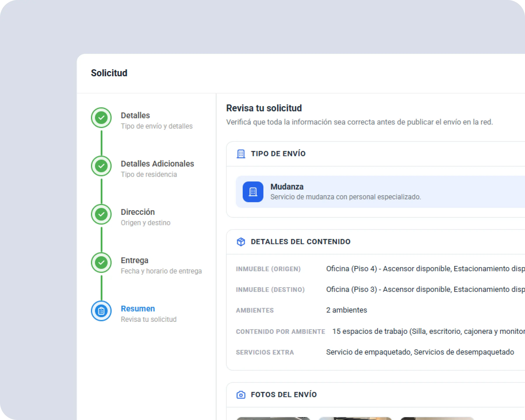The image size is (525, 420).
Task: Click the green checkmark icon for Detalles step
Action: pos(101,118)
